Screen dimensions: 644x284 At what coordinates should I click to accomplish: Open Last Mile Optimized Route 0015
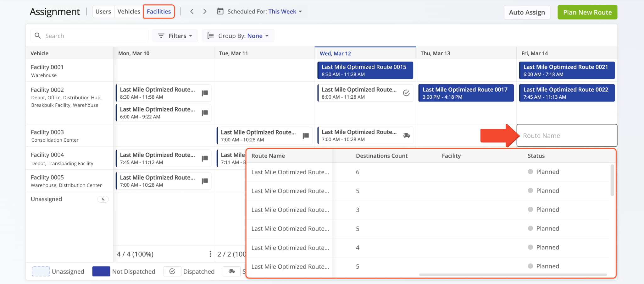(365, 70)
